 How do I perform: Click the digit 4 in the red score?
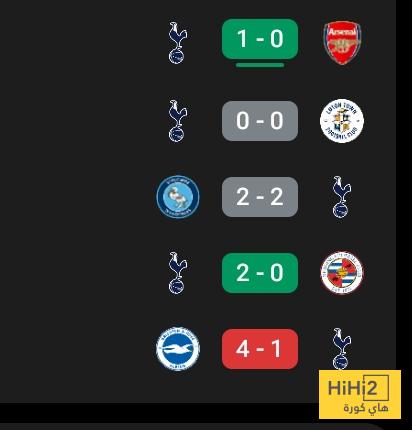(x=243, y=349)
